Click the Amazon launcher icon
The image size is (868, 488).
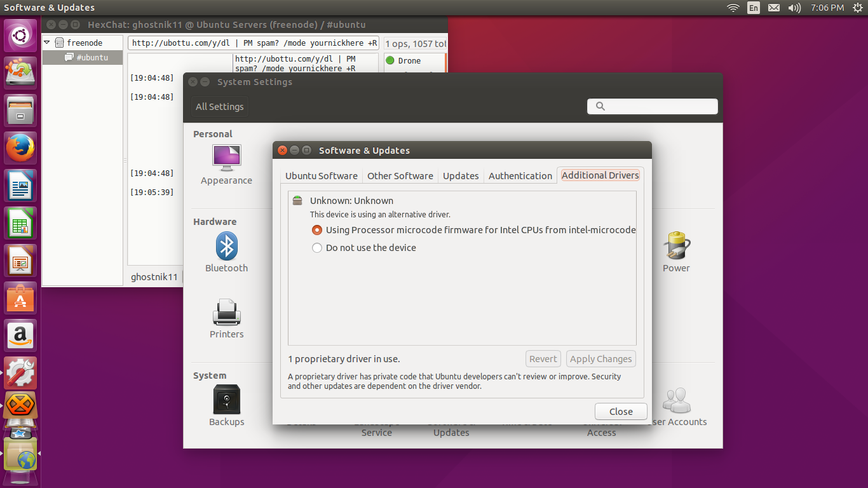coord(21,335)
